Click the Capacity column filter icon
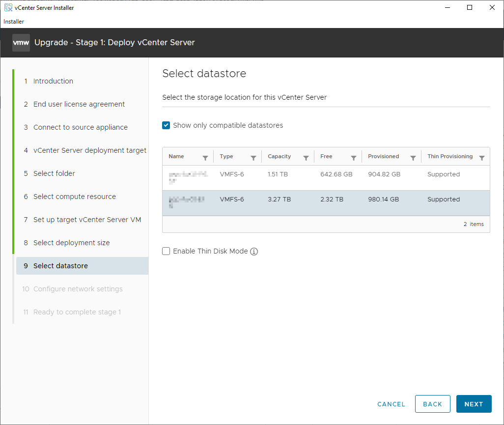Image resolution: width=504 pixels, height=425 pixels. coord(306,158)
